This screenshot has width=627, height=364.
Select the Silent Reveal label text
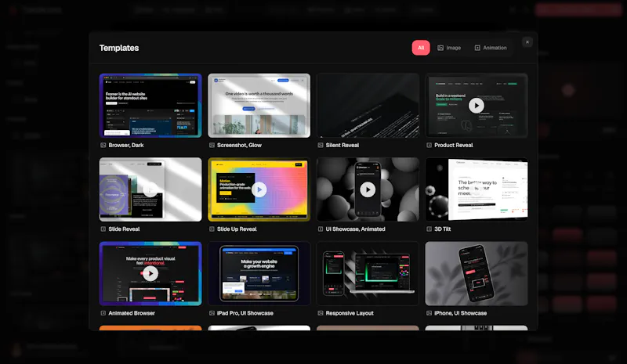[x=342, y=145]
